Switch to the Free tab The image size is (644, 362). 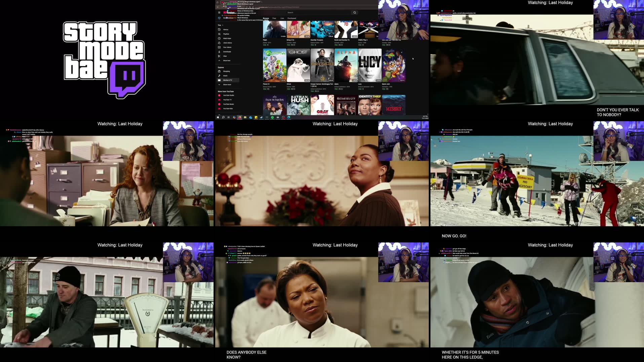(274, 18)
